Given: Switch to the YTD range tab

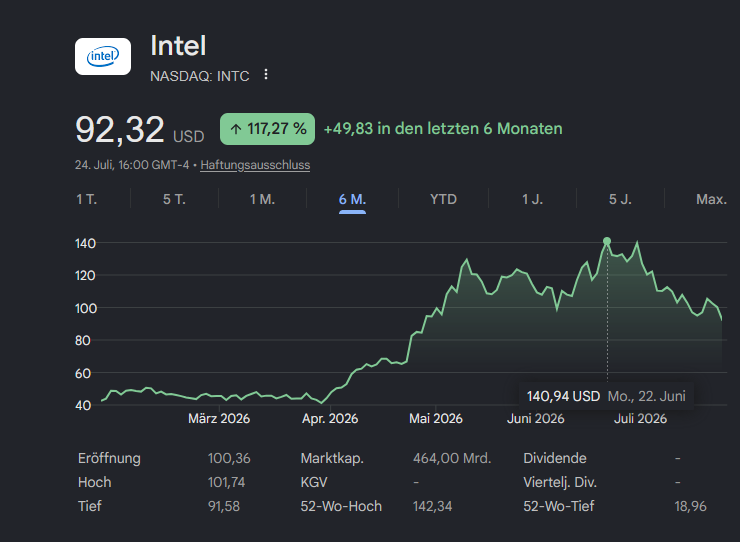Looking at the screenshot, I should (443, 199).
